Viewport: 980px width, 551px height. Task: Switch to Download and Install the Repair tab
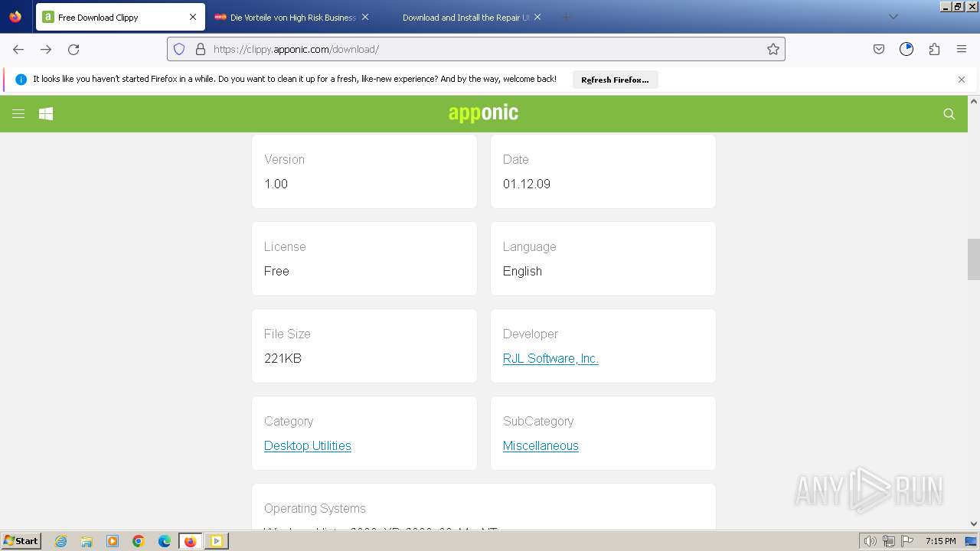[x=465, y=17]
